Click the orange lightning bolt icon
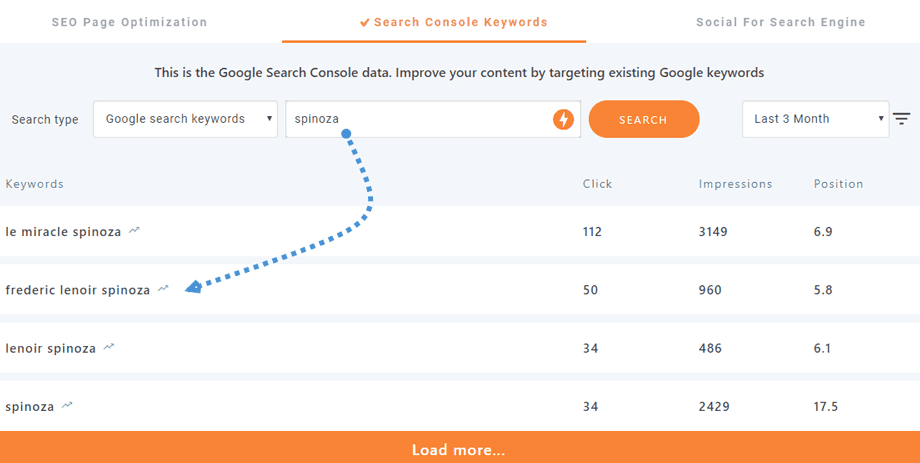 coord(564,120)
